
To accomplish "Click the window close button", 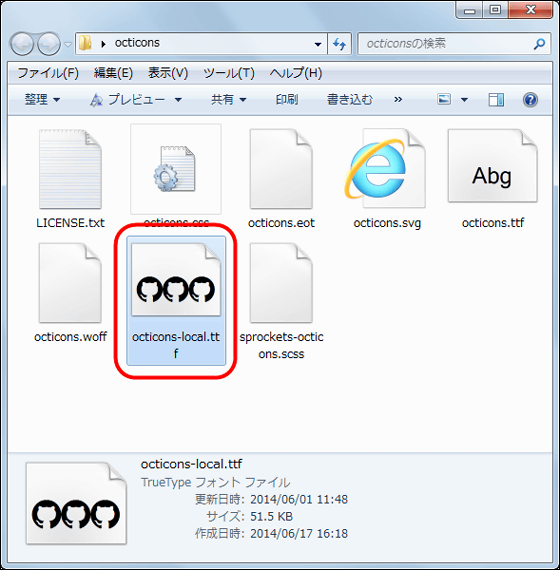I will click(531, 10).
